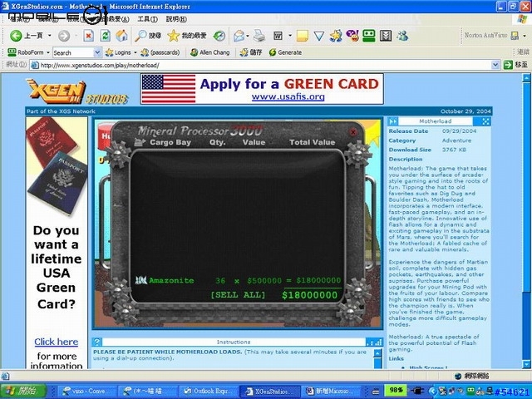Click SELL ALL in the Mineral Processor
The height and width of the screenshot is (399, 532).
(x=238, y=294)
